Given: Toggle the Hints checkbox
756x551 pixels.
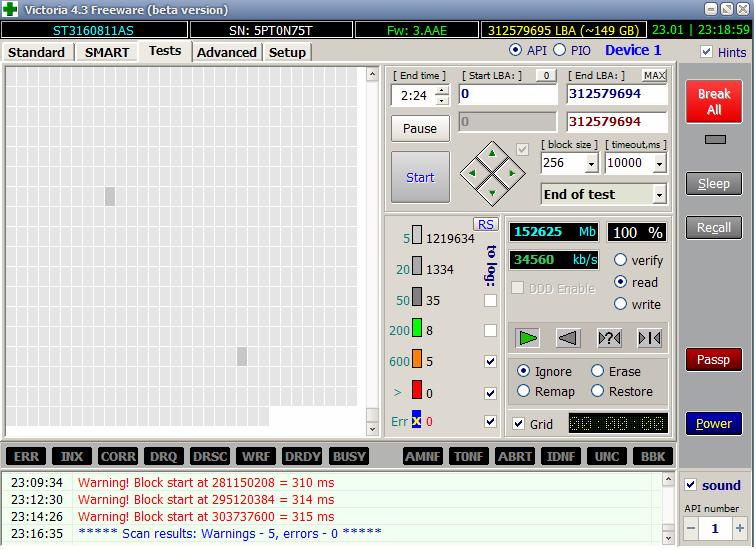Looking at the screenshot, I should coord(706,52).
